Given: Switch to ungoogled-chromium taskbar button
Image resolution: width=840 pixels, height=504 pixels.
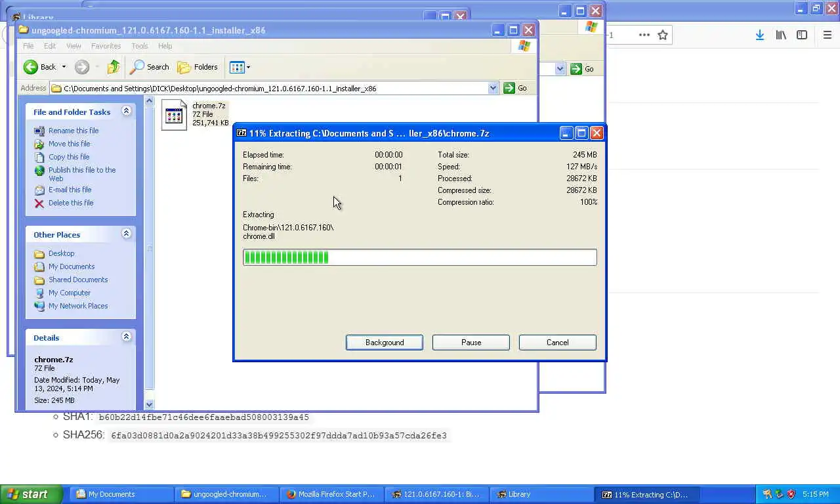Looking at the screenshot, I should 226,494.
